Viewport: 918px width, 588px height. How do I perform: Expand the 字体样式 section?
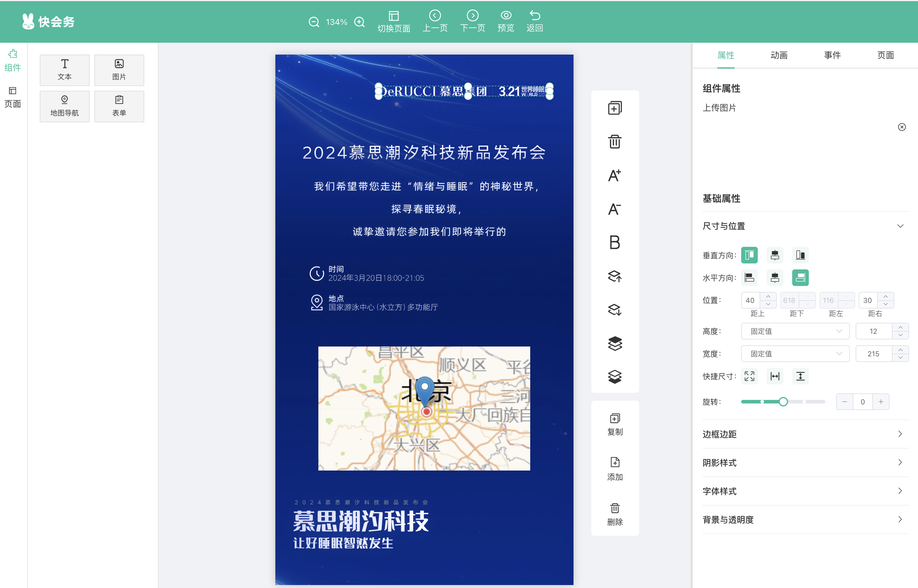click(x=805, y=491)
